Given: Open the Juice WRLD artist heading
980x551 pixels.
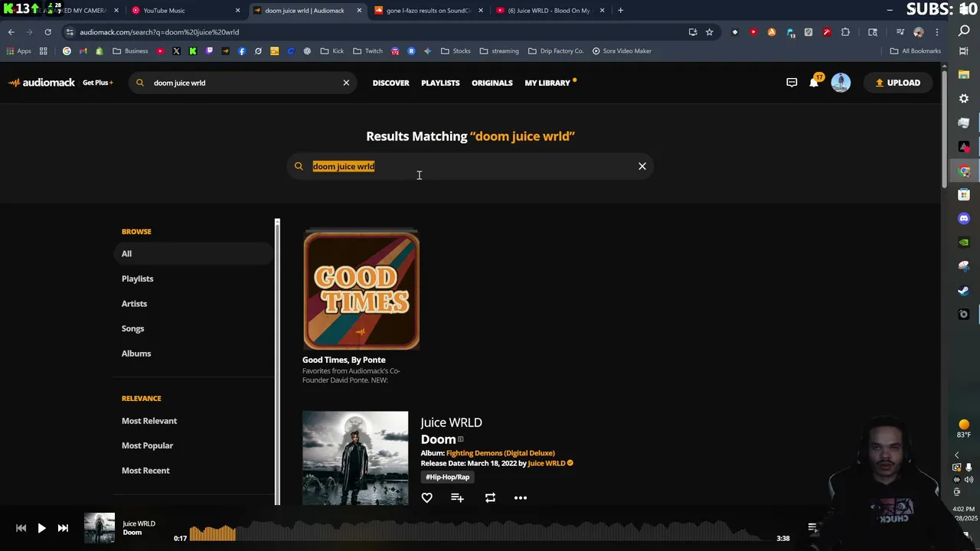Looking at the screenshot, I should (x=451, y=422).
